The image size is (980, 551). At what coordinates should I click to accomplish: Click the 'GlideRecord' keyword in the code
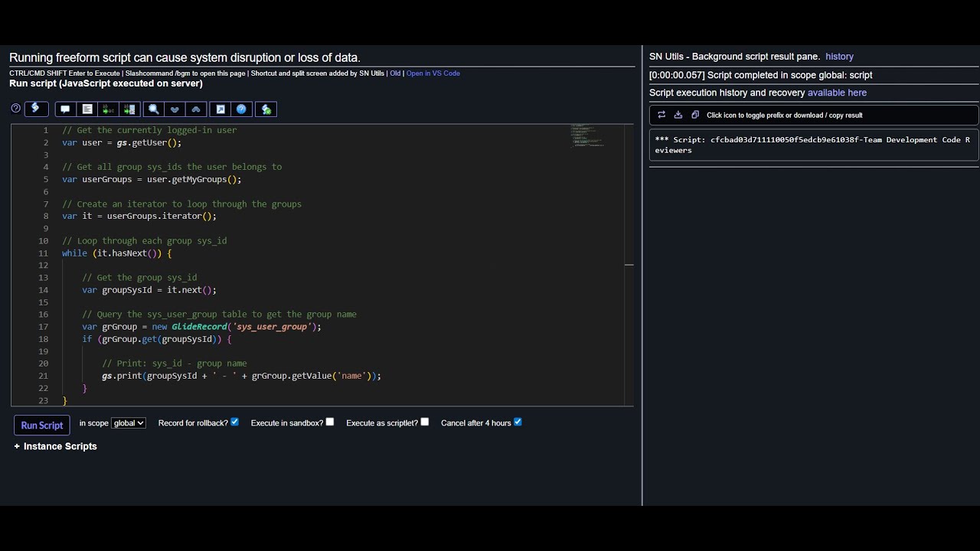coord(199,327)
